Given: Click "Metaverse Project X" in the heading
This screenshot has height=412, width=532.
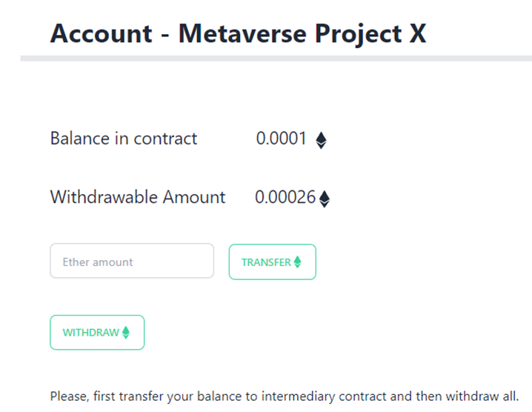Looking at the screenshot, I should tap(302, 33).
